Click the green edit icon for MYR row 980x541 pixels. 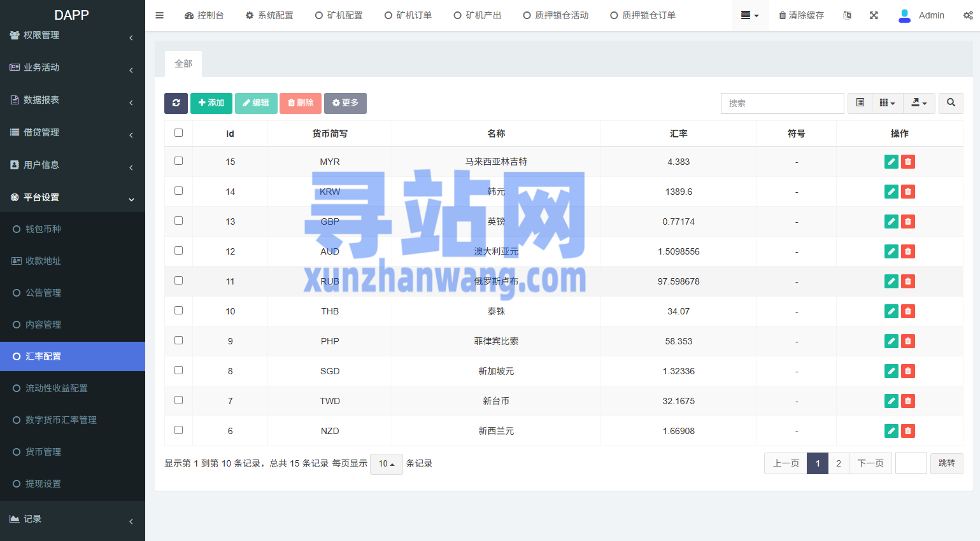tap(891, 162)
